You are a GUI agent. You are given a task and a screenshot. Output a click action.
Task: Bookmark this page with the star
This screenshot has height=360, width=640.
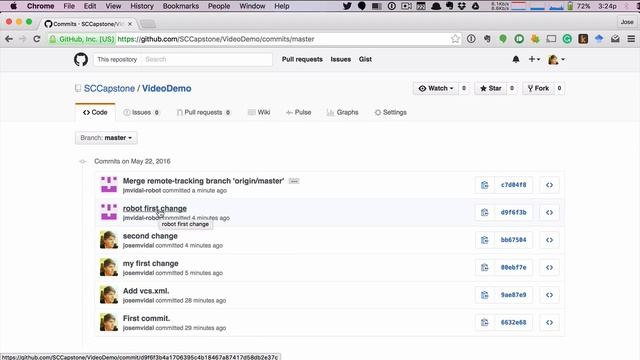pyautogui.click(x=455, y=39)
